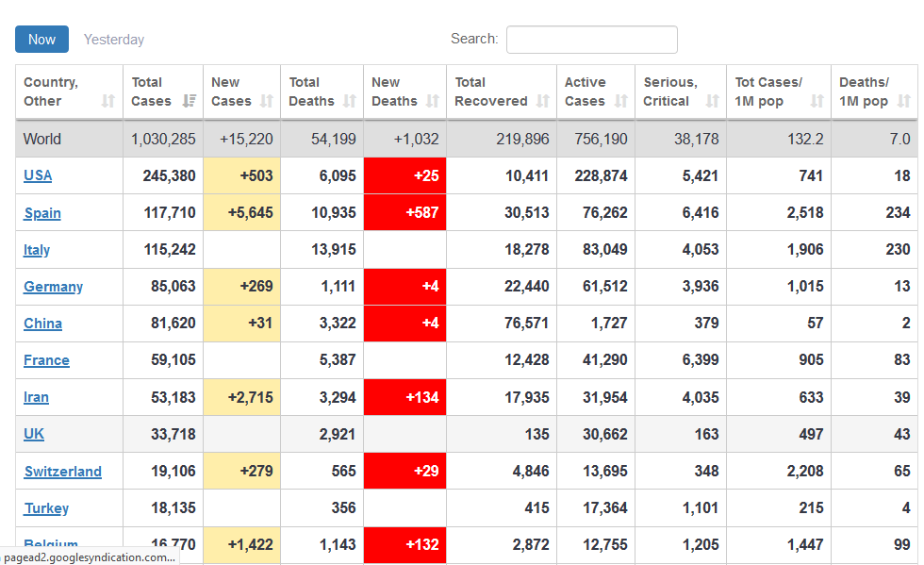Switch to Yesterday data view

pos(114,40)
